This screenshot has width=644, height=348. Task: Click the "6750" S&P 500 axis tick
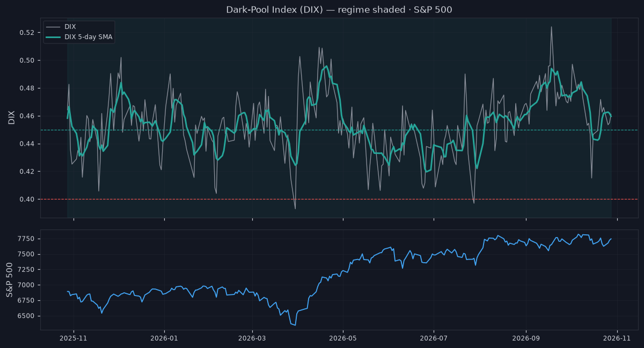tap(27, 301)
